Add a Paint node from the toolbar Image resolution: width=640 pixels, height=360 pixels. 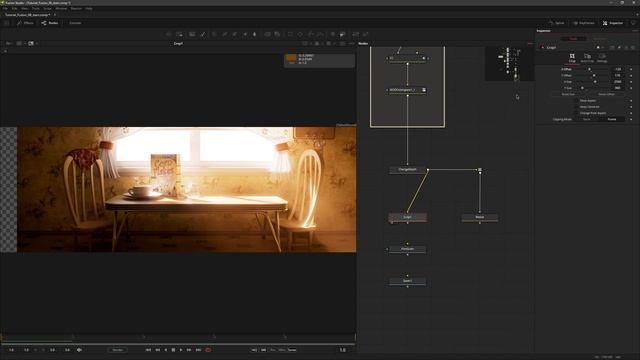point(203,34)
